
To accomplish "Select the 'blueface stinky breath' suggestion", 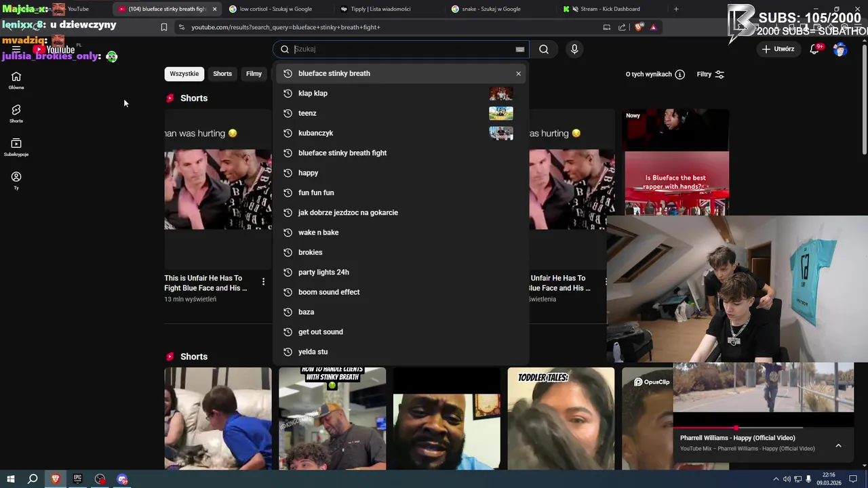I will [x=401, y=73].
